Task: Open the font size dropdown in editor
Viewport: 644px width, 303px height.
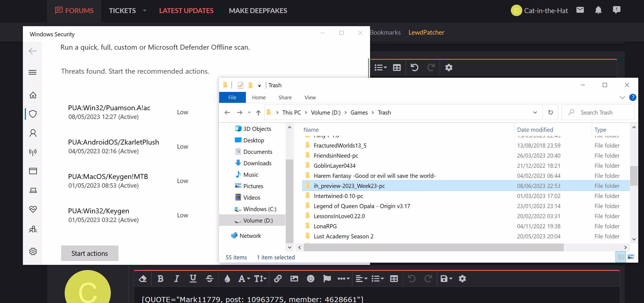Action: tap(260, 278)
